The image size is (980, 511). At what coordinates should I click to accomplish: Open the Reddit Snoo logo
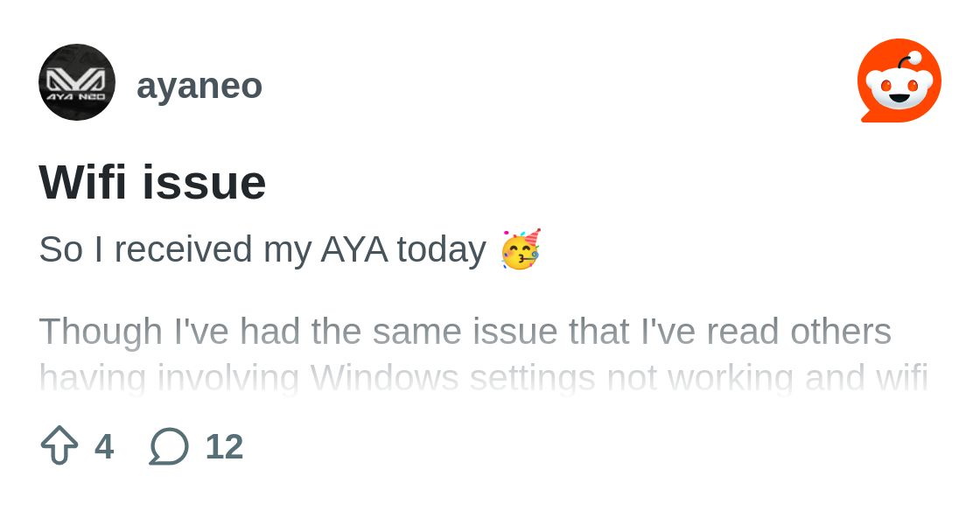pos(899,81)
